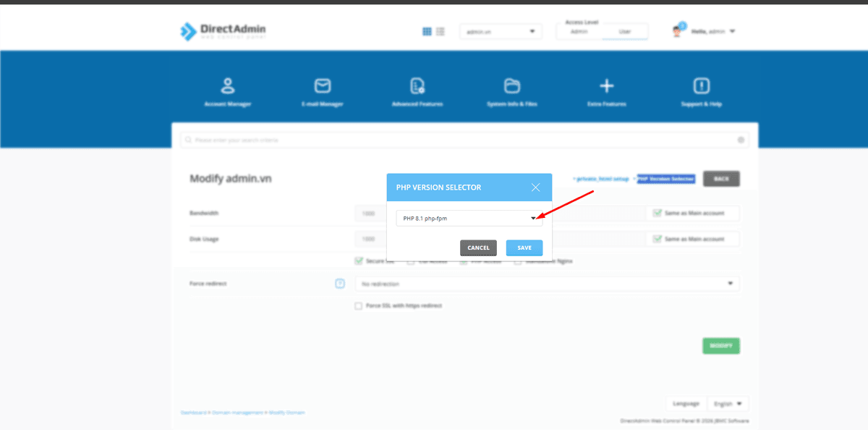This screenshot has width=868, height=430.
Task: Cancel the PHP Version Selector dialog
Action: pos(478,248)
